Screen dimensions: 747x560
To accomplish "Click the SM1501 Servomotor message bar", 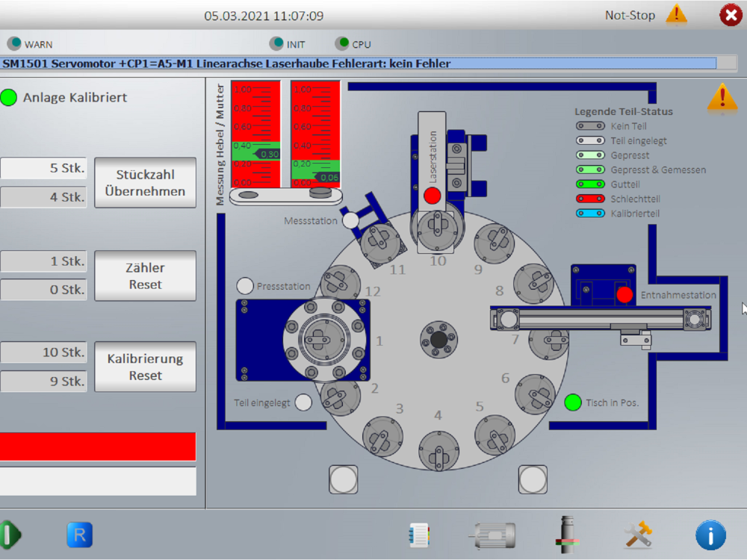I will (359, 63).
